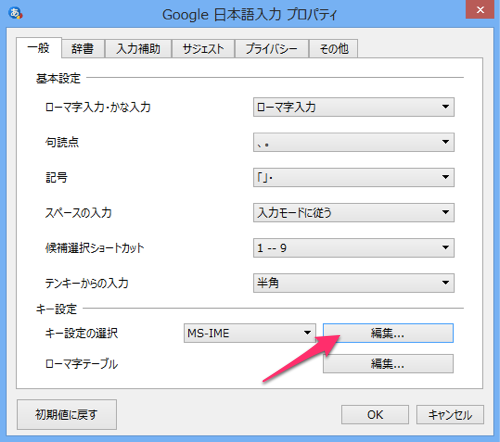
Task: Expand the ローマ字入力・かな入力 dropdown
Action: pyautogui.click(x=354, y=107)
